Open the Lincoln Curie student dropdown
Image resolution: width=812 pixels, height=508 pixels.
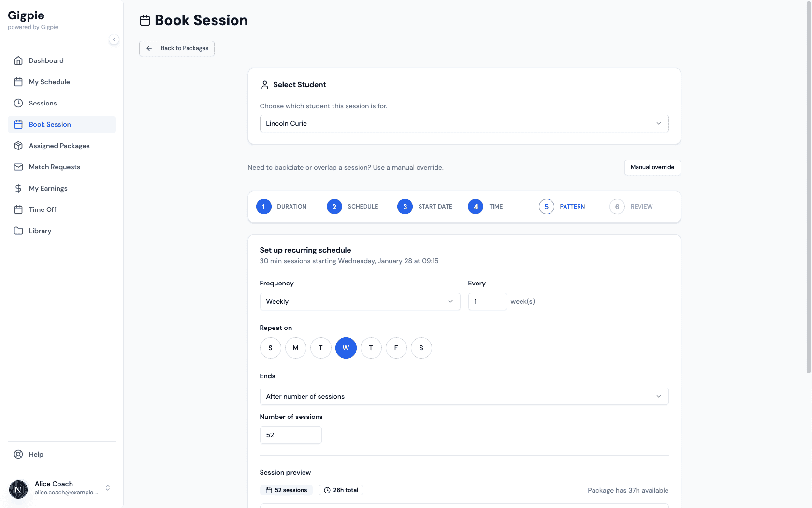464,123
